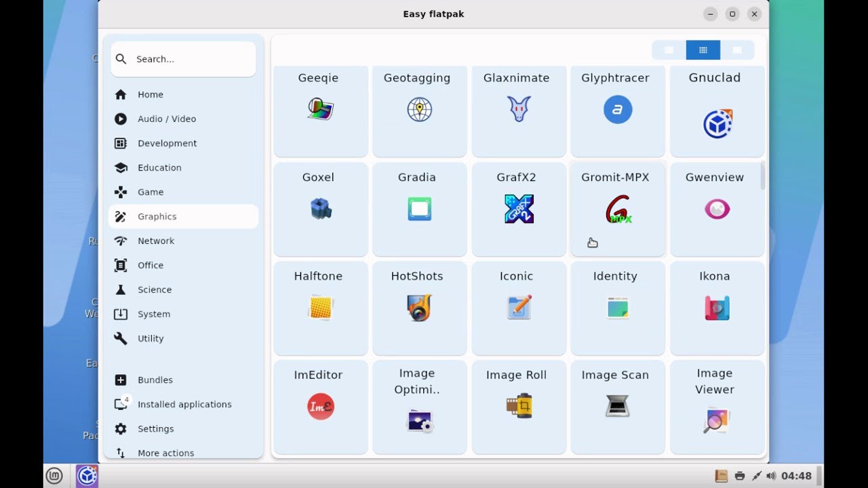This screenshot has width=868, height=488.
Task: Focus the Search input field
Action: (x=183, y=59)
